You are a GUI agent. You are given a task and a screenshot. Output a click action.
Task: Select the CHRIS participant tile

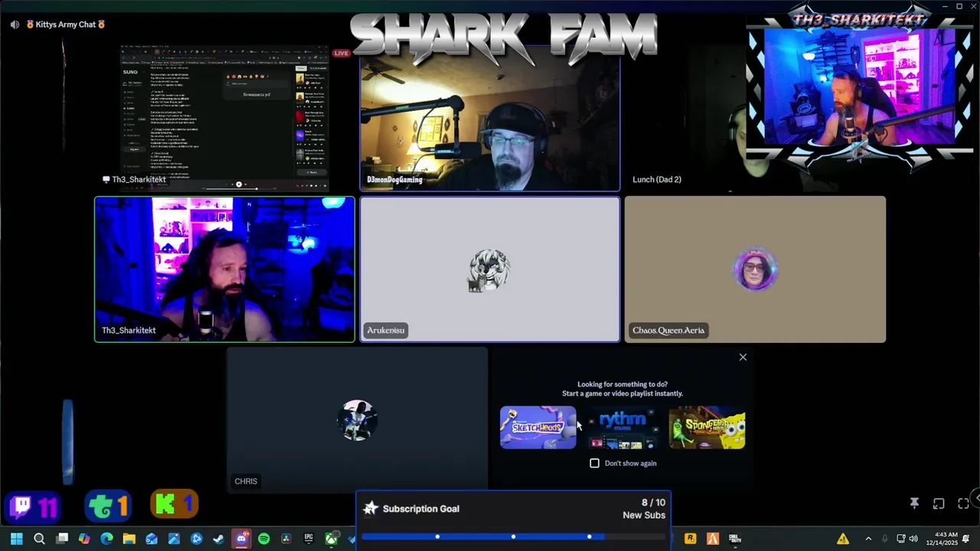coord(358,419)
